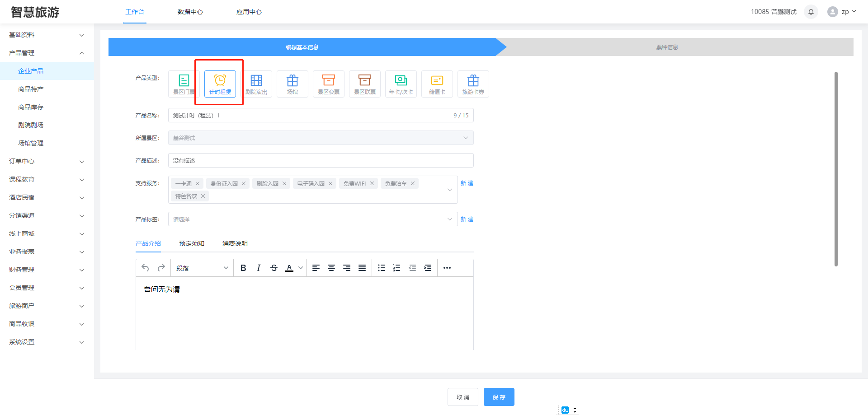The image size is (868, 415).
Task: Select the 旅游卡券 product type
Action: click(473, 84)
